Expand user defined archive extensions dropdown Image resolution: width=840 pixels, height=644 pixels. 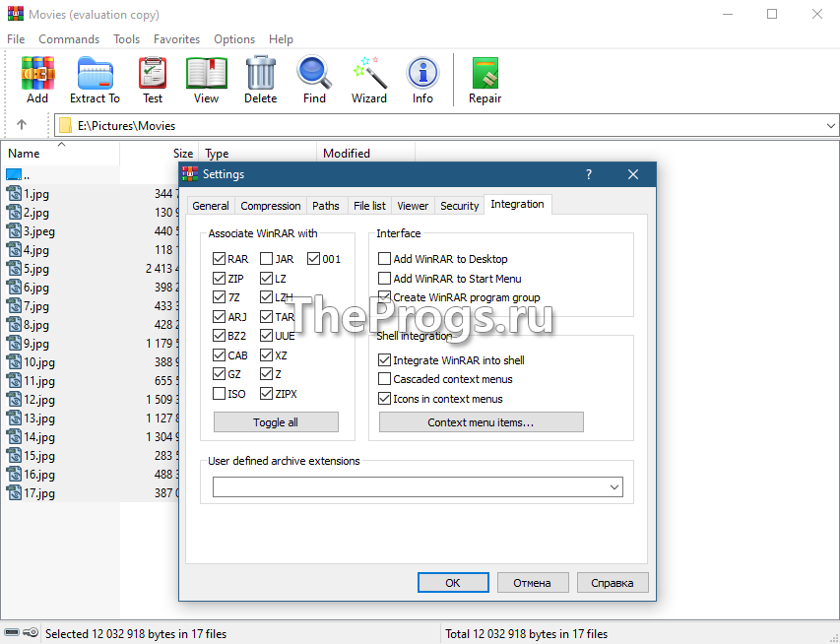click(614, 487)
